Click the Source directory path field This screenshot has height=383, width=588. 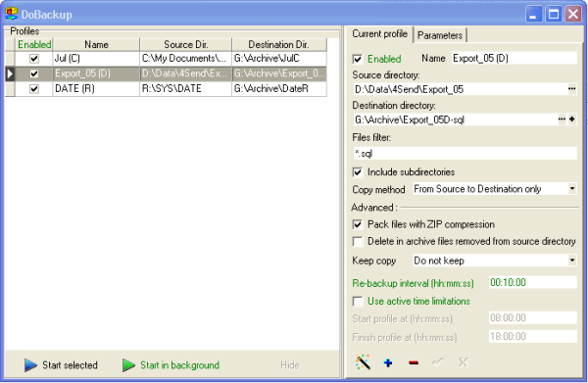tap(460, 89)
